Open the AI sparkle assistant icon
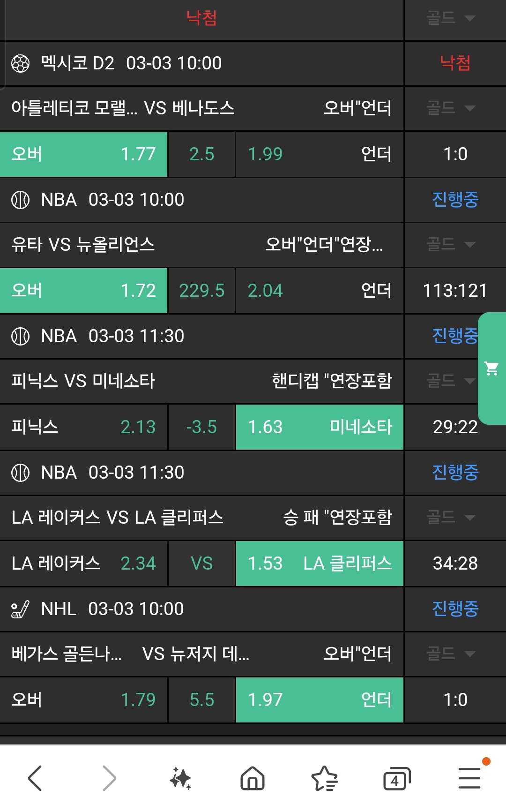The width and height of the screenshot is (506, 812). [x=180, y=778]
